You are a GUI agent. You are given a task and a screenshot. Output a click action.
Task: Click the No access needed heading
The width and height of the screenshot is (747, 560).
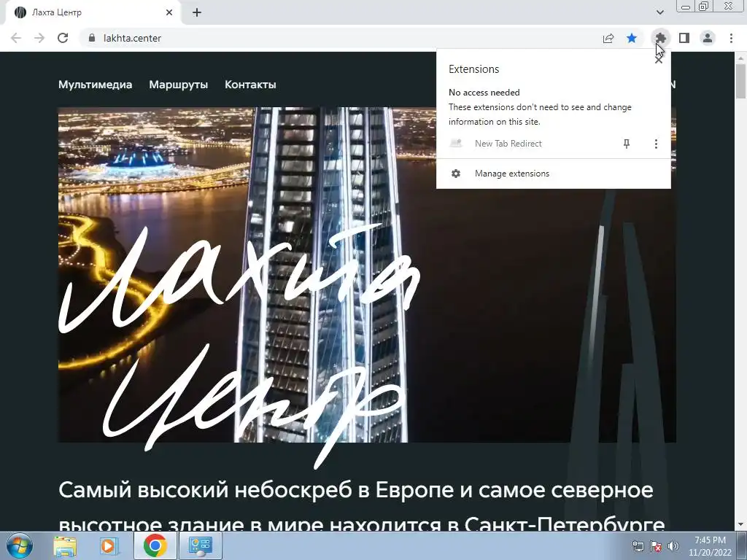click(x=484, y=93)
